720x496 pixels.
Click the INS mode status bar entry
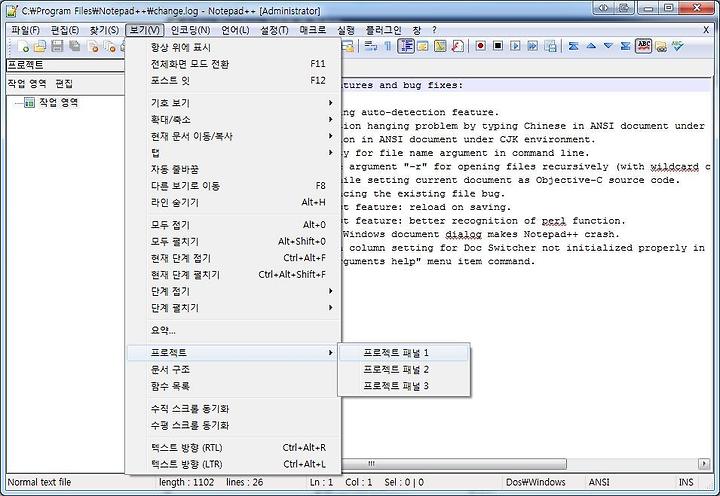[686, 482]
